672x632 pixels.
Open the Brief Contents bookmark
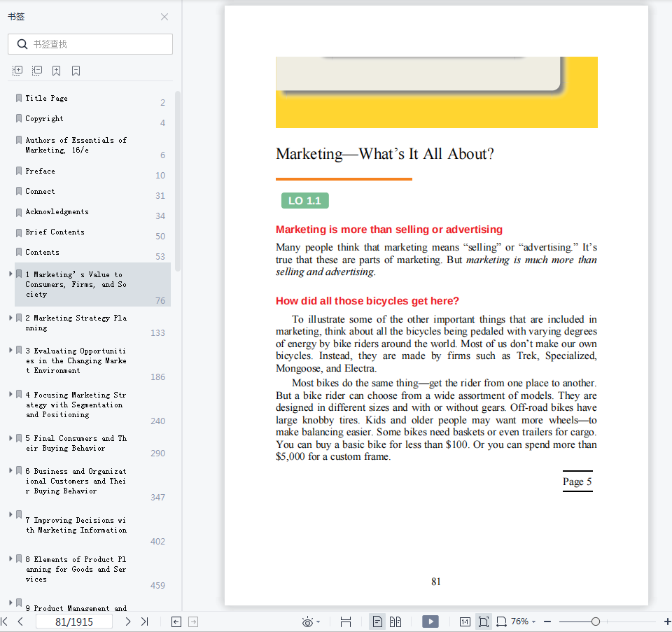(x=55, y=232)
